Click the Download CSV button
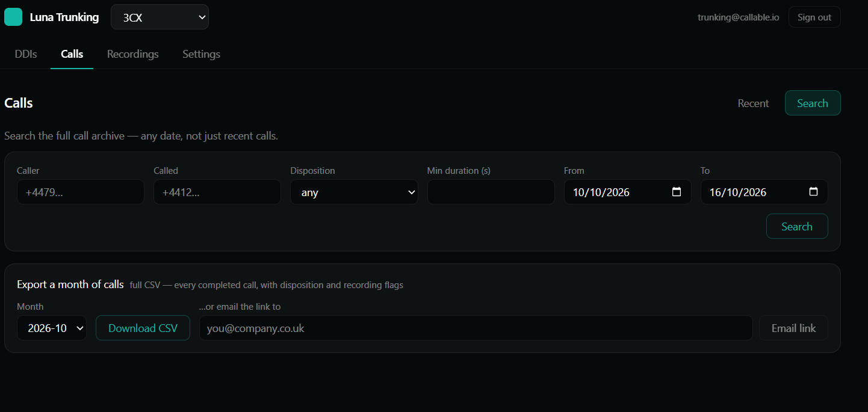This screenshot has height=412, width=868. click(x=143, y=328)
